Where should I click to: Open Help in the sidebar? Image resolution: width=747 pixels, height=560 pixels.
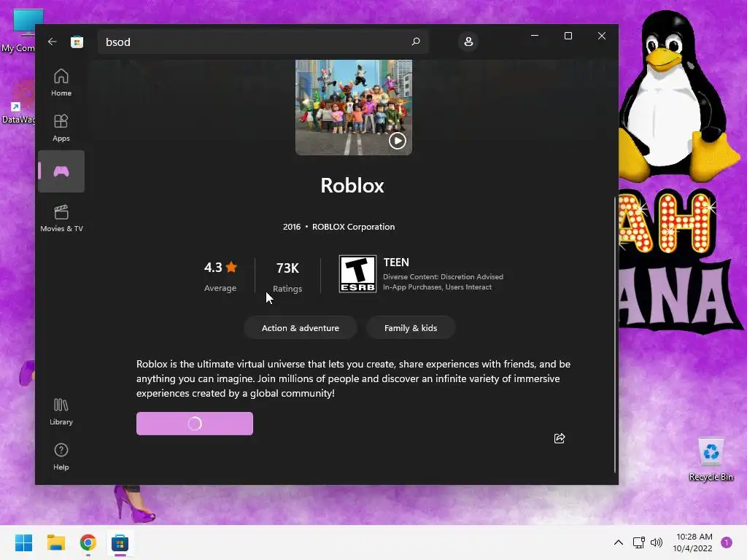(x=61, y=456)
